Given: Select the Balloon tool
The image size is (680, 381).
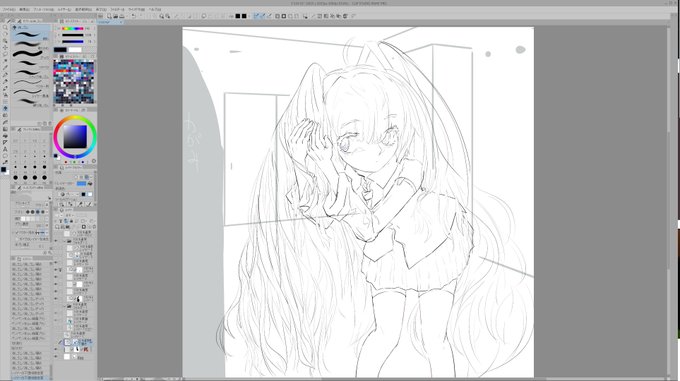Looking at the screenshot, I should point(5,156).
